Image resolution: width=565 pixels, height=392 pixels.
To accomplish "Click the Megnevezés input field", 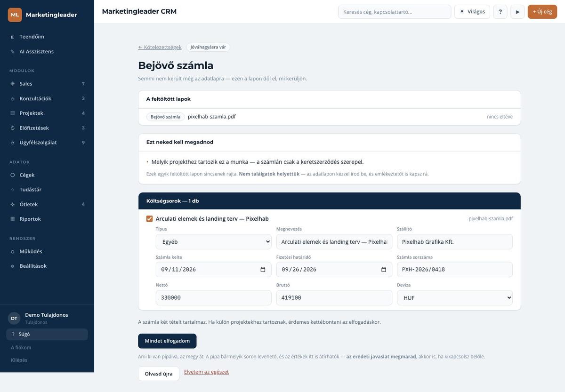I will click(334, 242).
